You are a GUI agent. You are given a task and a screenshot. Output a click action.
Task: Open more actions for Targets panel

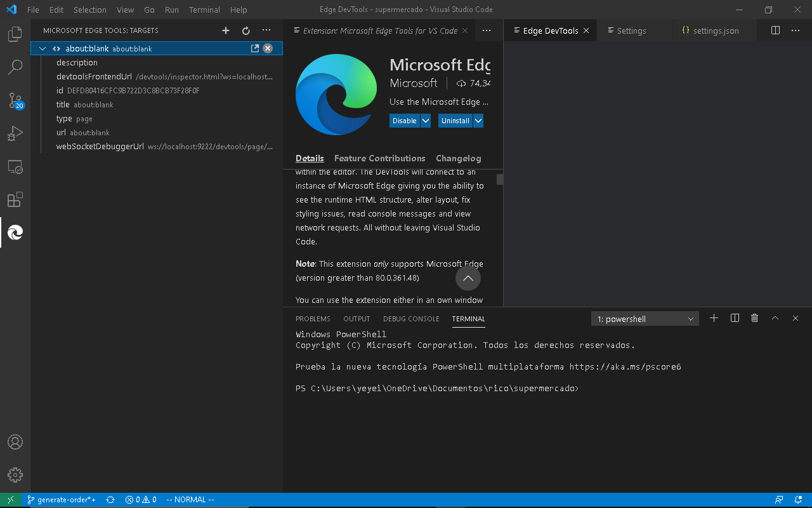(266, 30)
